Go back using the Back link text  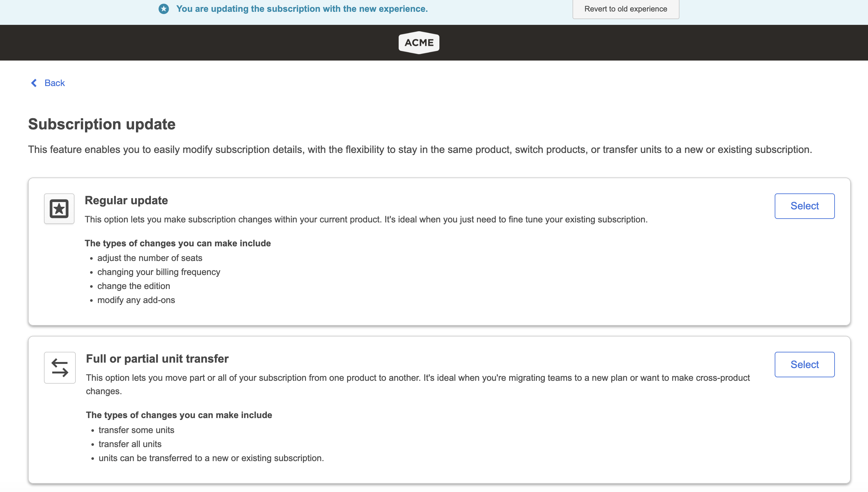coord(55,83)
